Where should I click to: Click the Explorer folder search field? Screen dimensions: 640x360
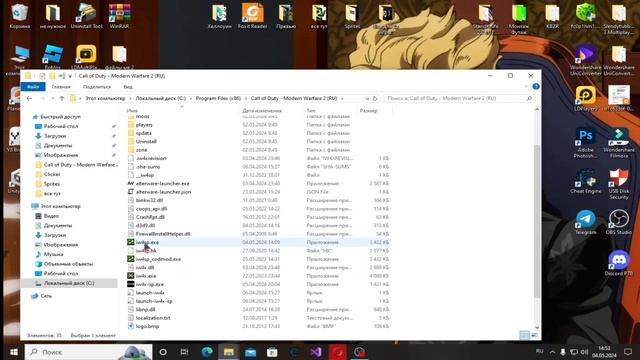tap(459, 98)
